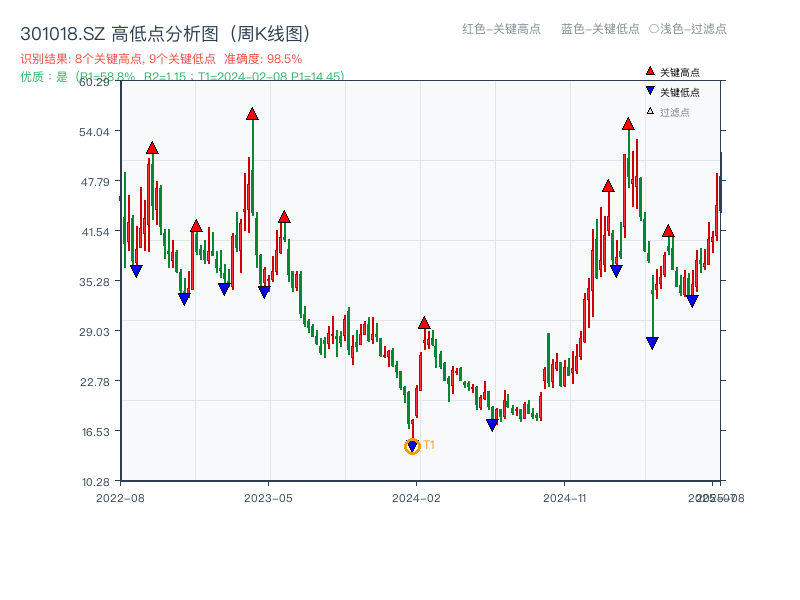800x600 pixels.
Task: Click the red high marker above the 2024-02 dip rebound
Action: 424,323
